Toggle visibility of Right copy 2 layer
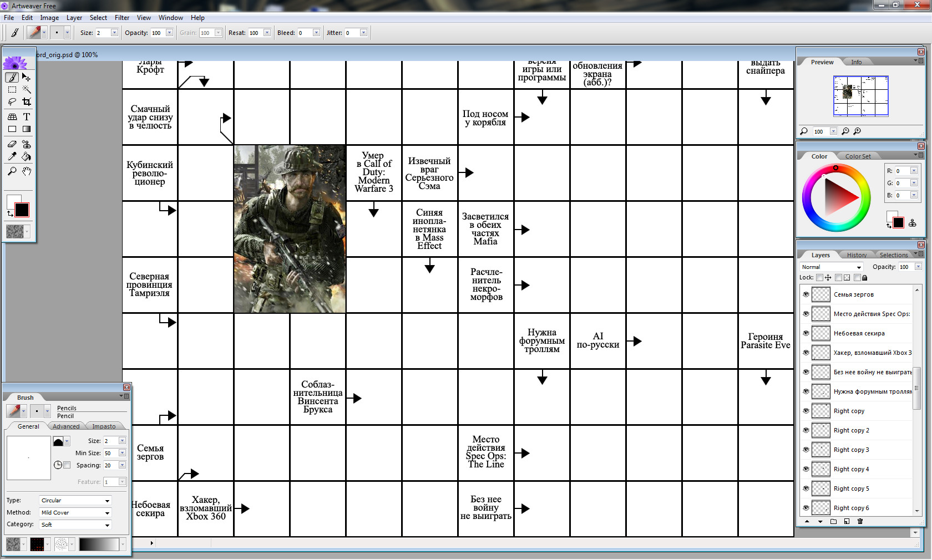 coord(806,430)
